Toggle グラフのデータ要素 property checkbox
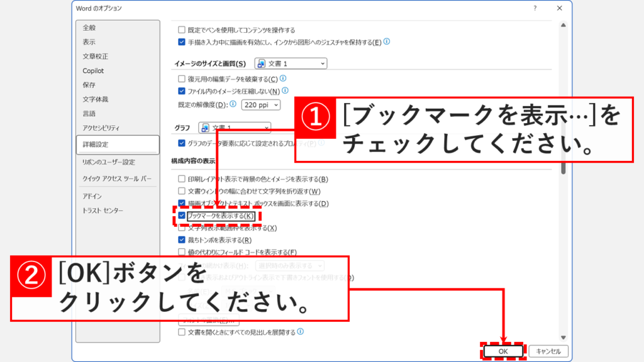The image size is (644, 362). point(182,143)
